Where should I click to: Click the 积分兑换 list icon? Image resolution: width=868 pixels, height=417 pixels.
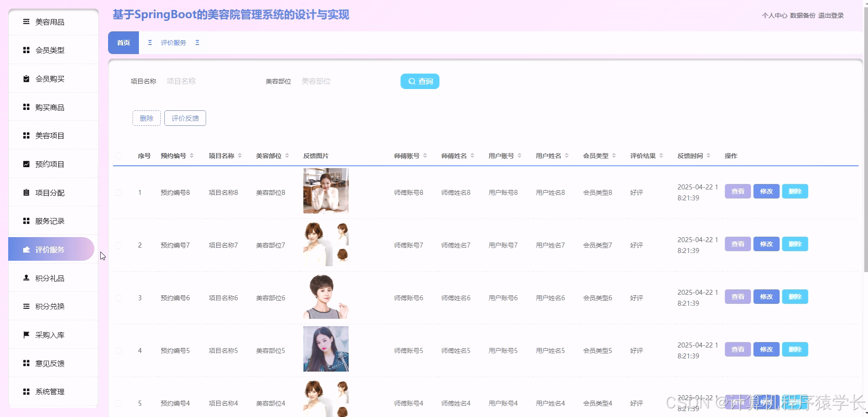(26, 306)
